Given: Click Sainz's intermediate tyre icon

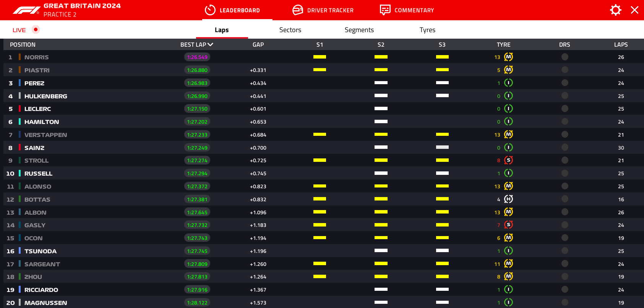Looking at the screenshot, I should [x=508, y=147].
